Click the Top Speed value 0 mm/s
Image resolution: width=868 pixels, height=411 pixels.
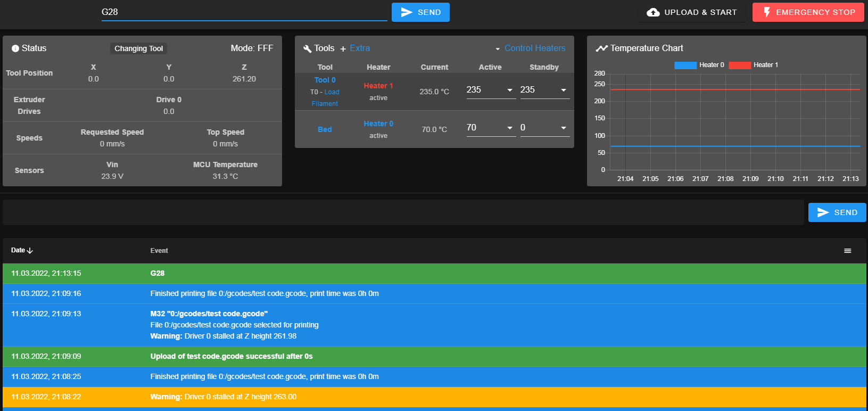point(226,144)
